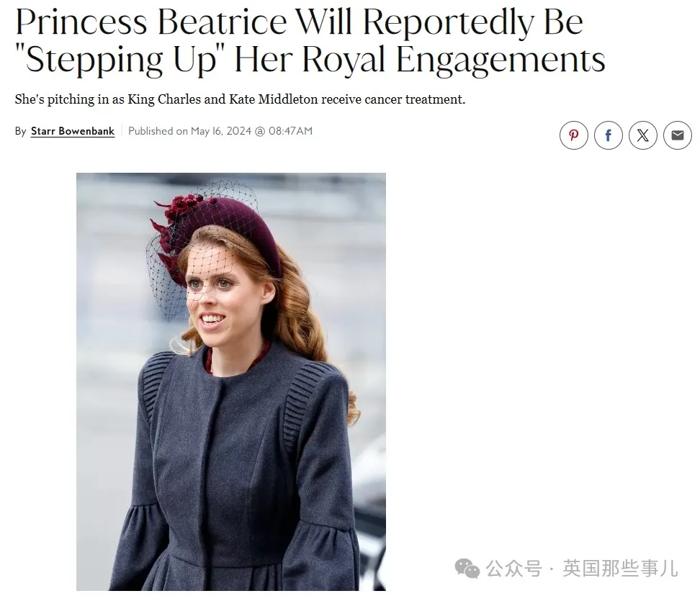Share the article via email icon
Screen dimensions: 700x596
[678, 135]
